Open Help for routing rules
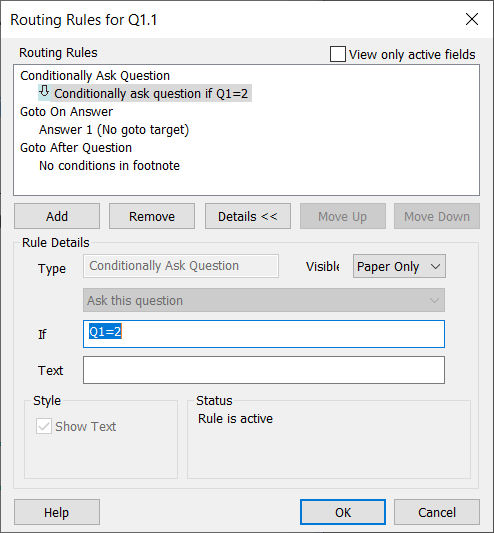The image size is (494, 533). pos(57,512)
